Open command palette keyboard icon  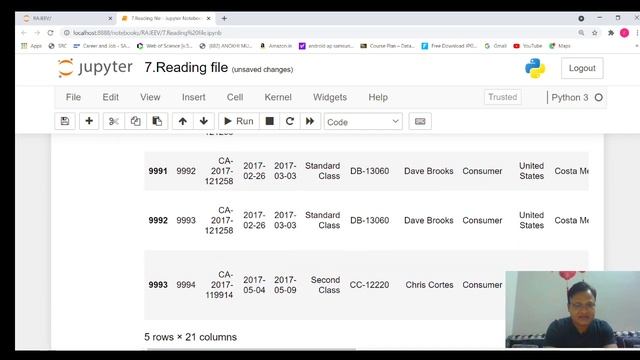click(420, 121)
